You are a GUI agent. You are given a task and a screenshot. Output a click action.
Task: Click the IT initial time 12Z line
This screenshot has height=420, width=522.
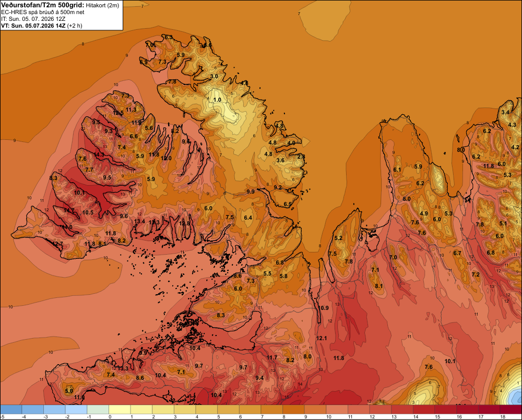click(33, 19)
